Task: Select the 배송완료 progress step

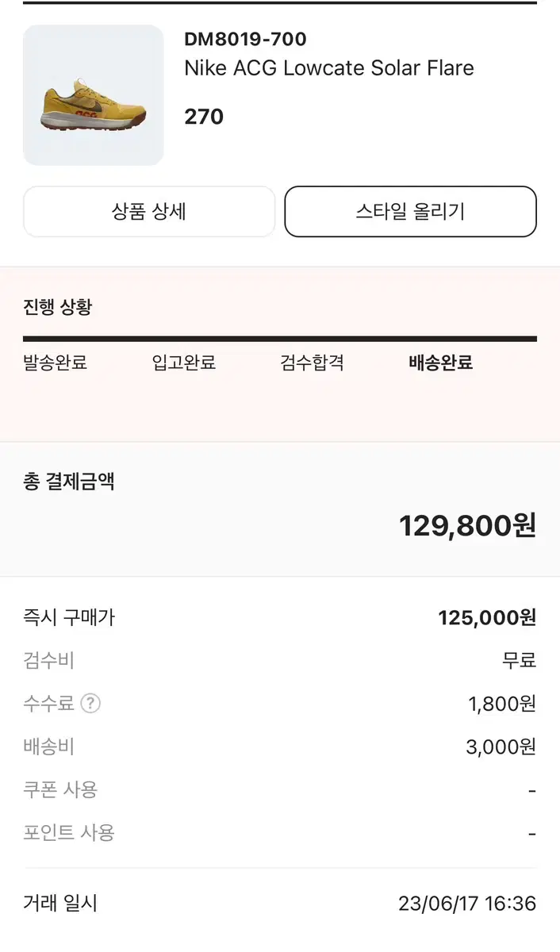Action: click(441, 363)
